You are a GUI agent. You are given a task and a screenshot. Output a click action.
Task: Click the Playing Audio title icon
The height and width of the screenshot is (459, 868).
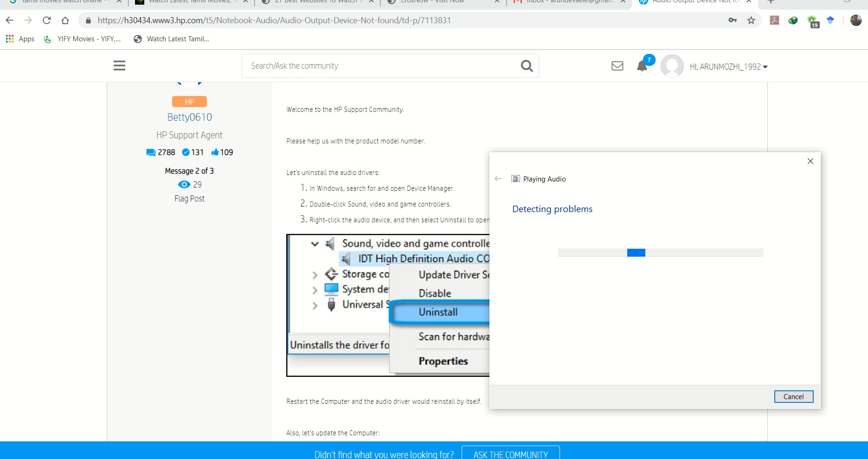point(515,179)
